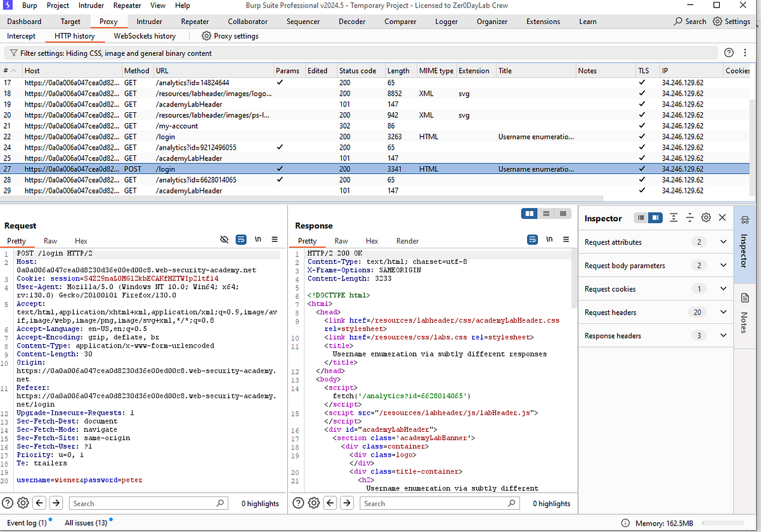The height and width of the screenshot is (532, 761).
Task: Switch to side-by-side layout view
Action: (529, 214)
